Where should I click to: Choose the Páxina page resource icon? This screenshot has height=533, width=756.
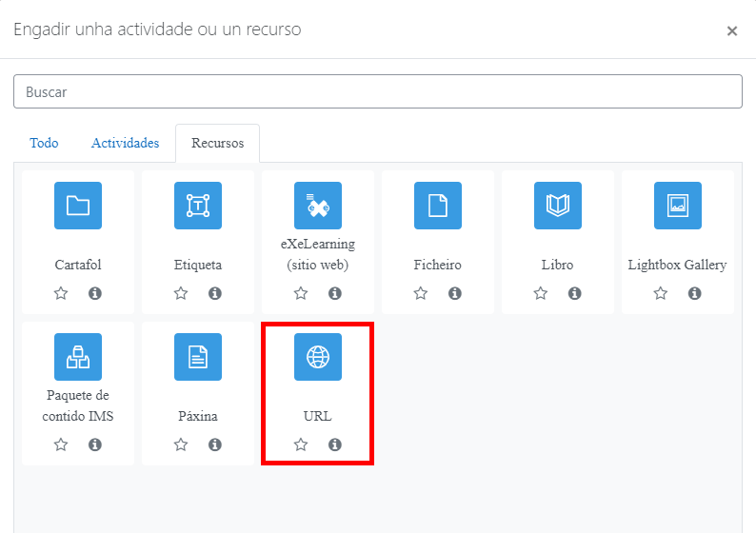click(198, 357)
